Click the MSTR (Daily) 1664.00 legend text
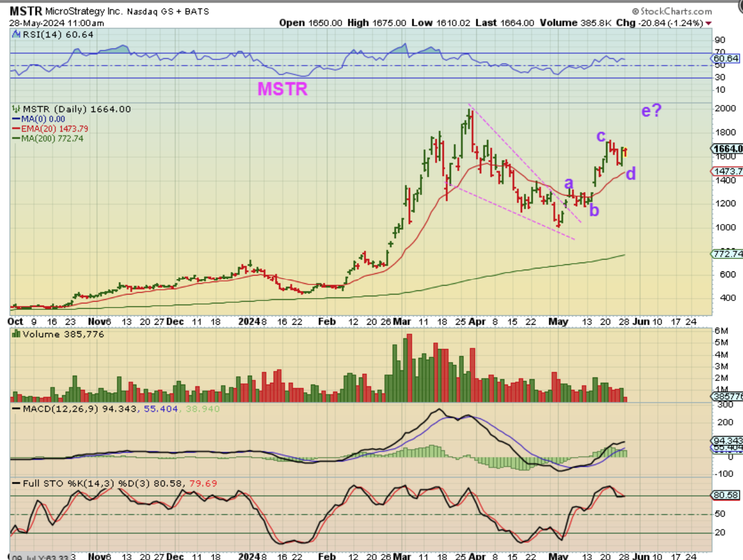The height and width of the screenshot is (560, 743). tap(76, 109)
